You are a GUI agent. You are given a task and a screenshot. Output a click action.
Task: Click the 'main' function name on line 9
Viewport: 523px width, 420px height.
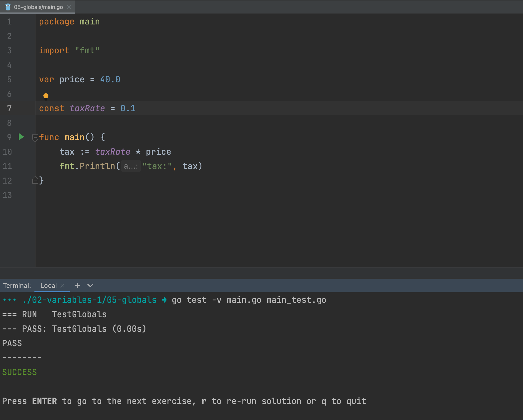pyautogui.click(x=75, y=137)
